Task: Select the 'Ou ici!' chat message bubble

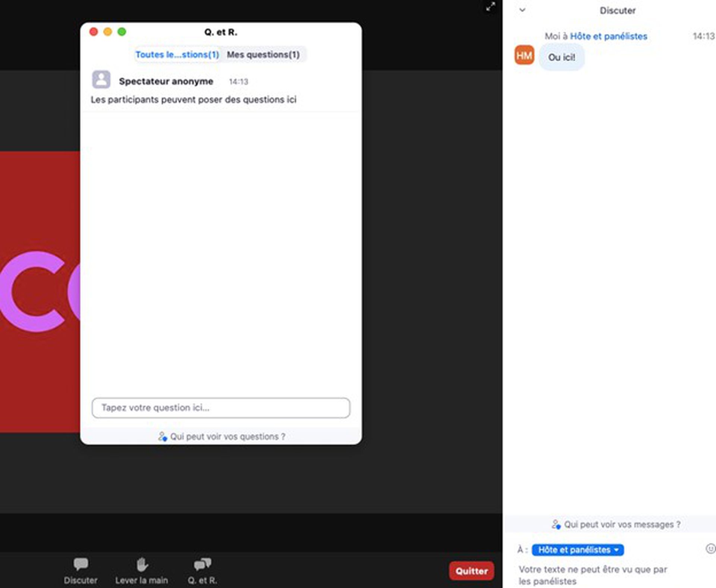Action: [562, 57]
